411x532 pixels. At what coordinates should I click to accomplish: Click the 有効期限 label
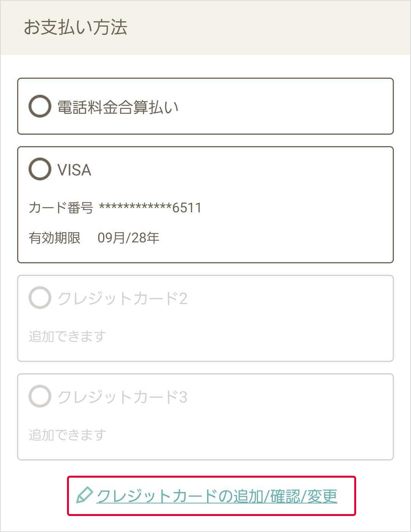click(x=54, y=238)
